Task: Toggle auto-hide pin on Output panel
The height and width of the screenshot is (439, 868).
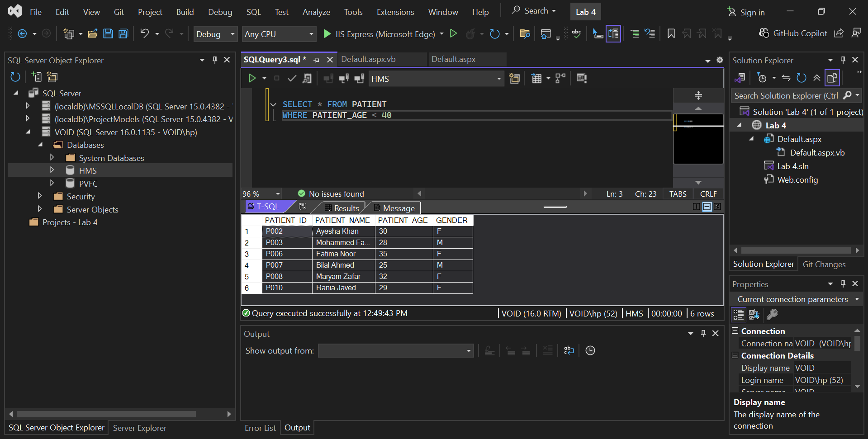Action: 703,333
